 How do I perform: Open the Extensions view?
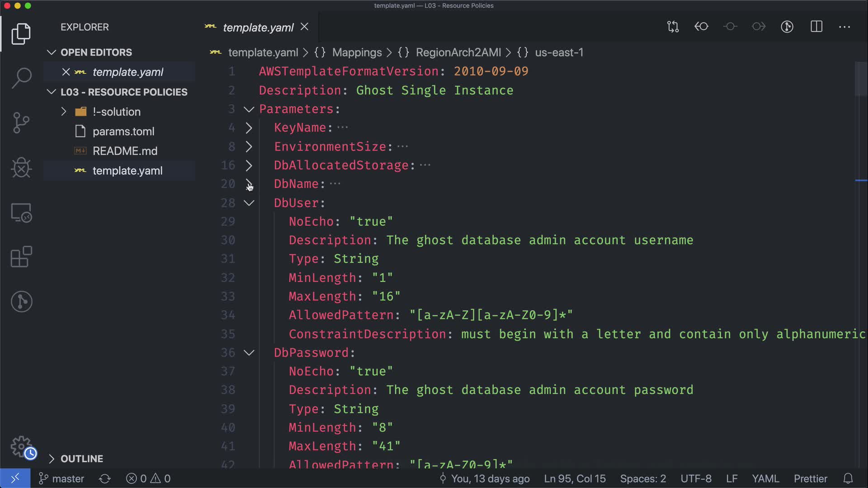coord(21,257)
